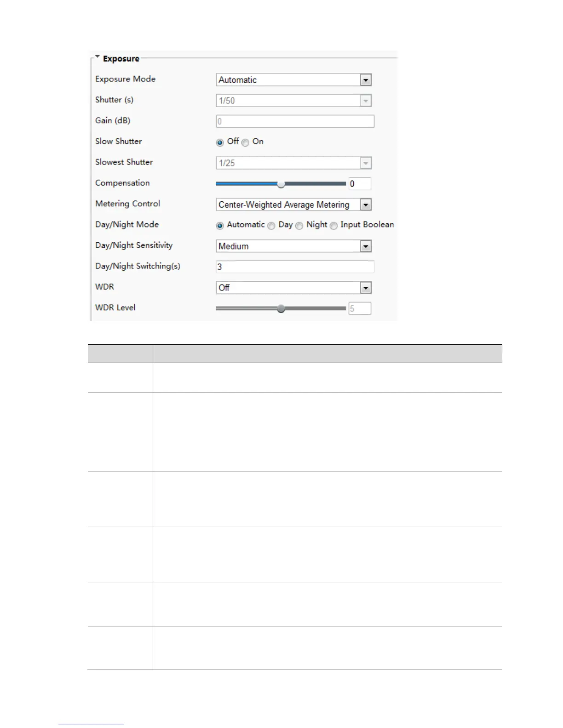Open the Shutter (s) dropdown
563x728 pixels.
[x=293, y=101]
